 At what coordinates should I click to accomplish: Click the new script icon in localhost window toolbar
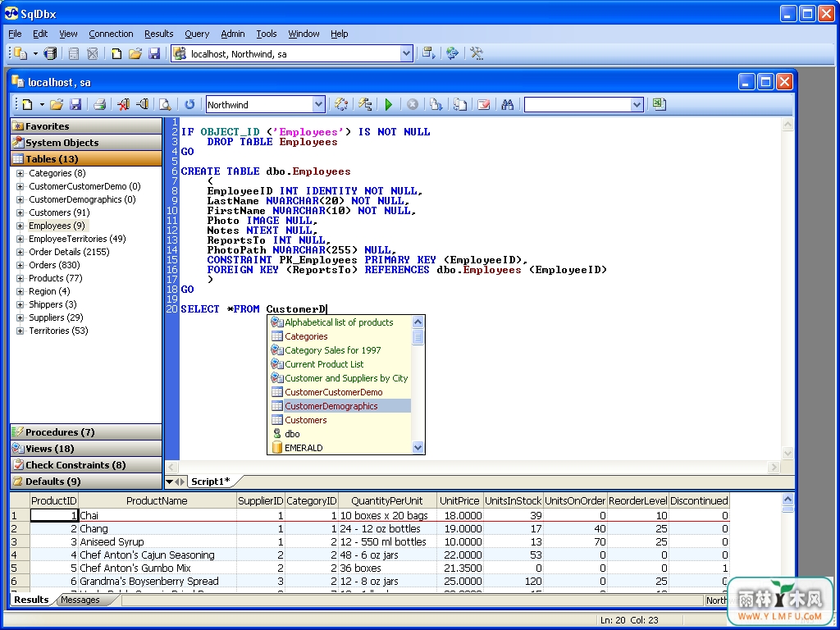point(27,104)
